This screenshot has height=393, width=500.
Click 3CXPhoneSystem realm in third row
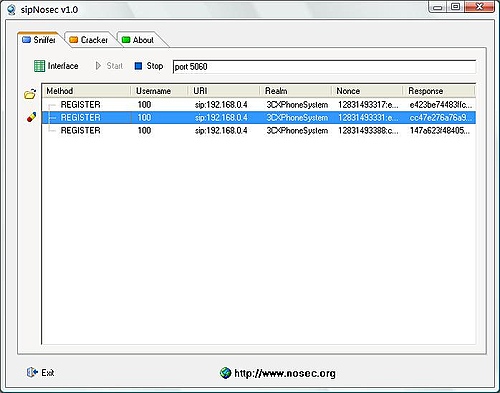(297, 130)
